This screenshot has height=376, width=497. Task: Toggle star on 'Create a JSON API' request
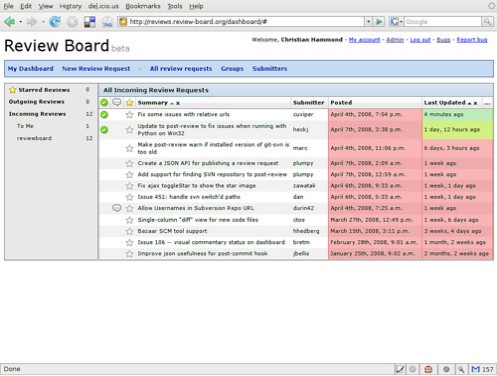pos(129,163)
